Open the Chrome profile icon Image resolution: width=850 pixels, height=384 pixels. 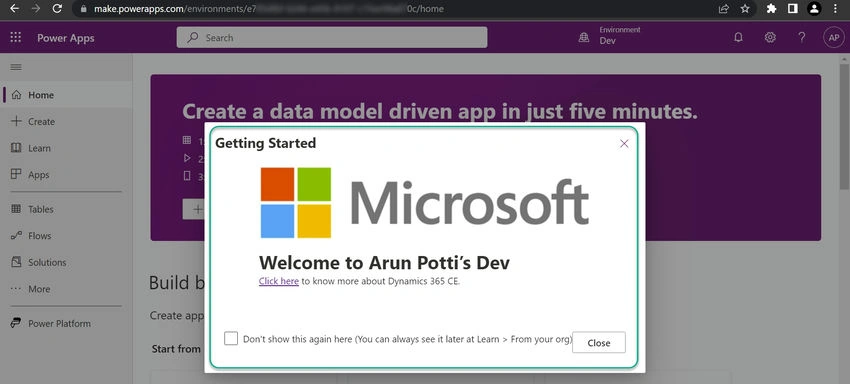click(x=814, y=9)
